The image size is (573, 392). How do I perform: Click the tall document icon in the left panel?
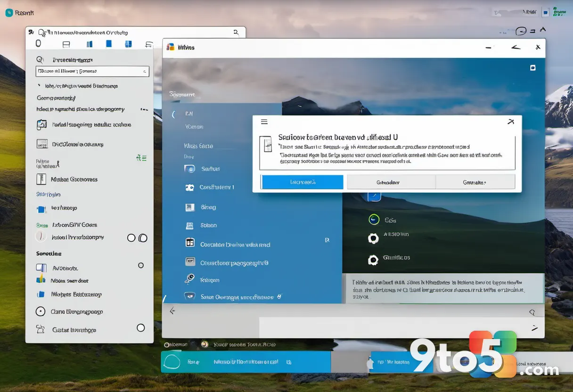(x=41, y=179)
